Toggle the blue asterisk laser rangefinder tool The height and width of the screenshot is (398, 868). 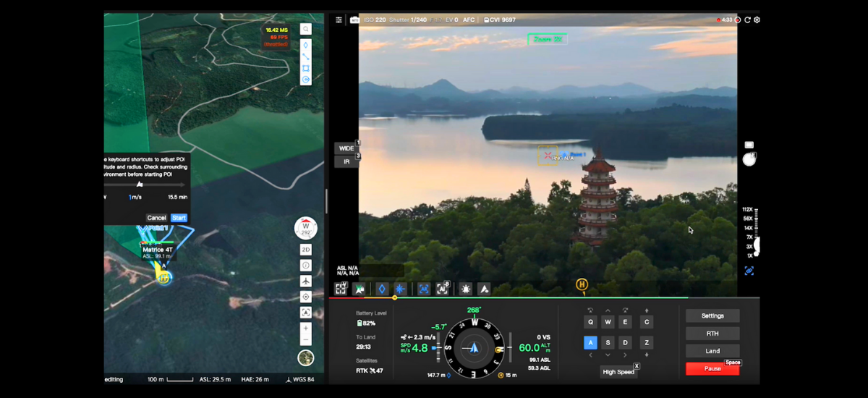[399, 289]
